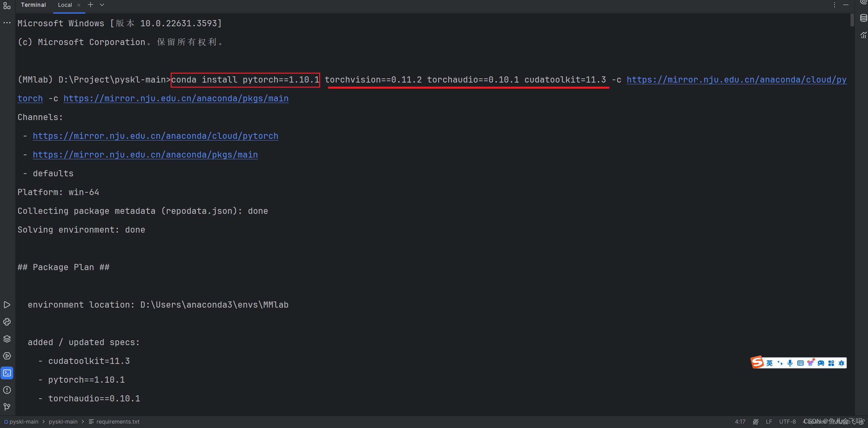This screenshot has height=428, width=868.
Task: Select the chart/endpoints icon on right sidebar
Action: click(x=864, y=34)
